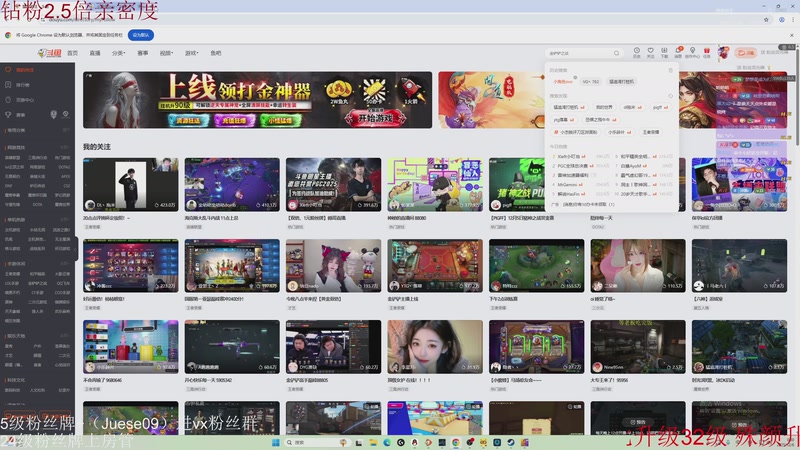Click 开始游戏 on the banner ad

point(376,118)
